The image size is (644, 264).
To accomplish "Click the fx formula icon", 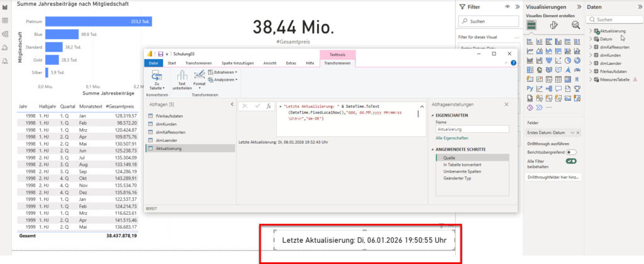I will click(269, 106).
